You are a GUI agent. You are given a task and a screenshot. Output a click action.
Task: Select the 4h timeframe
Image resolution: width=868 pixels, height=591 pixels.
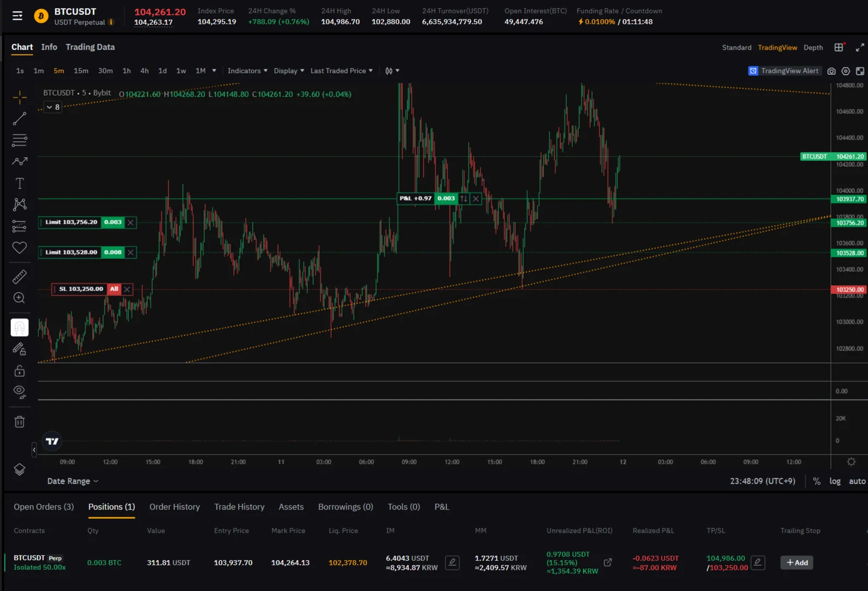[145, 71]
